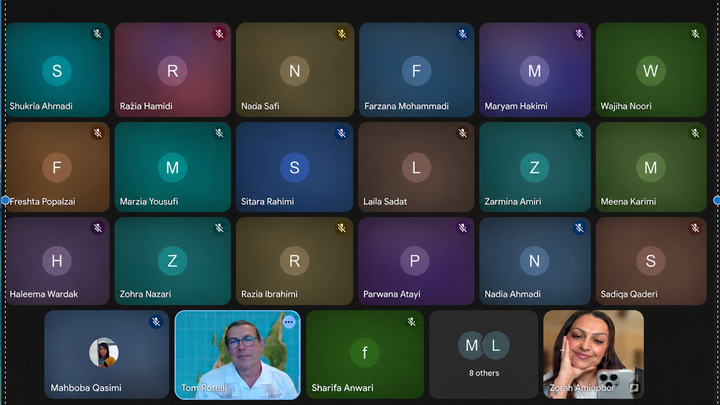This screenshot has height=405, width=720.
Task: Click muted mic icon on Sitara Rahimi tile
Action: point(342,133)
